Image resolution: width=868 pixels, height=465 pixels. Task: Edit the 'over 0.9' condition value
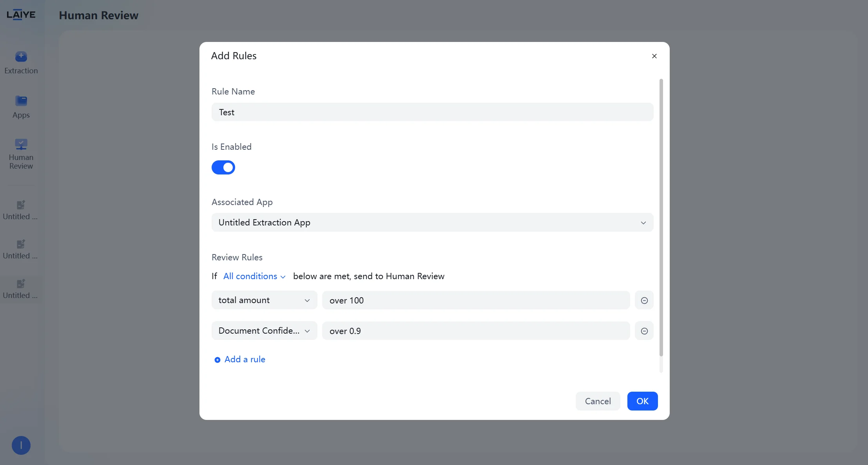pyautogui.click(x=476, y=331)
